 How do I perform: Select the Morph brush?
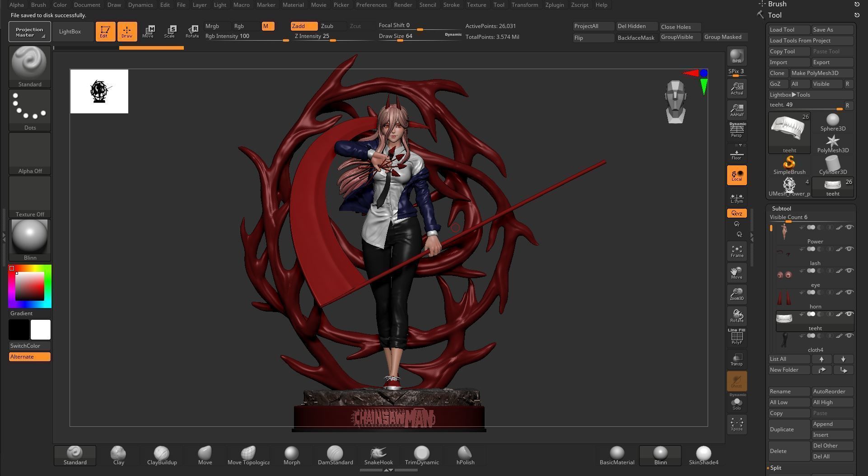pos(292,456)
